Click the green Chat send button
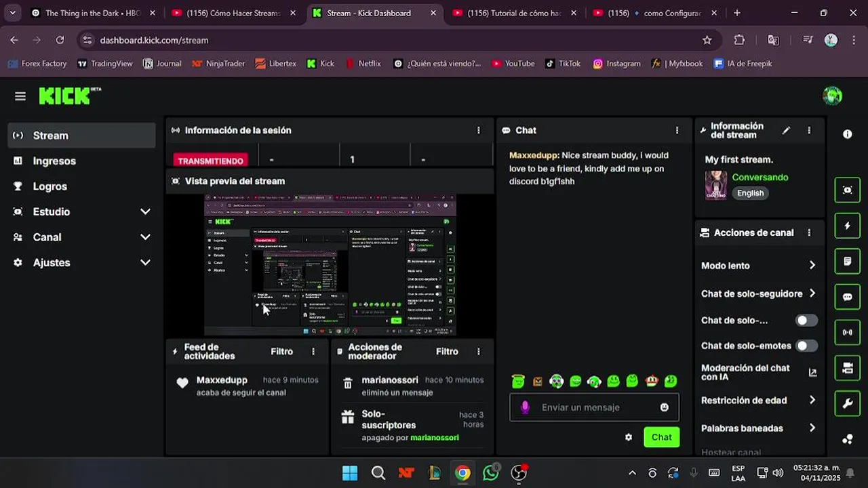 [661, 437]
